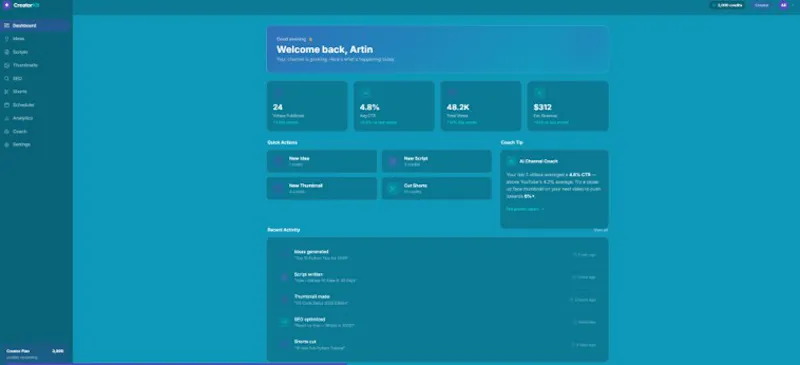
Task: Open the Thumbnail made activity row
Action: pyautogui.click(x=437, y=300)
